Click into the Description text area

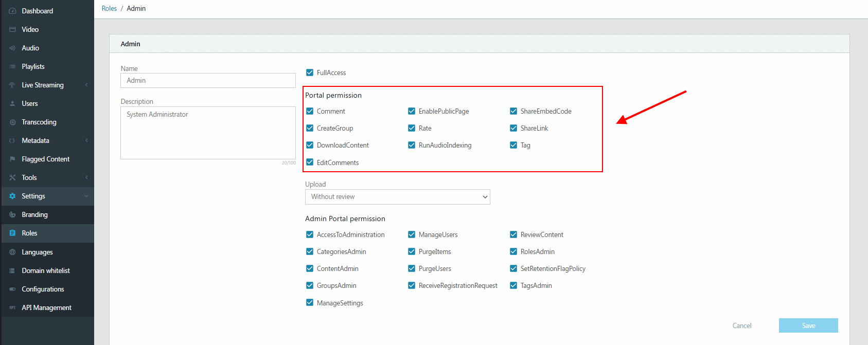point(208,133)
